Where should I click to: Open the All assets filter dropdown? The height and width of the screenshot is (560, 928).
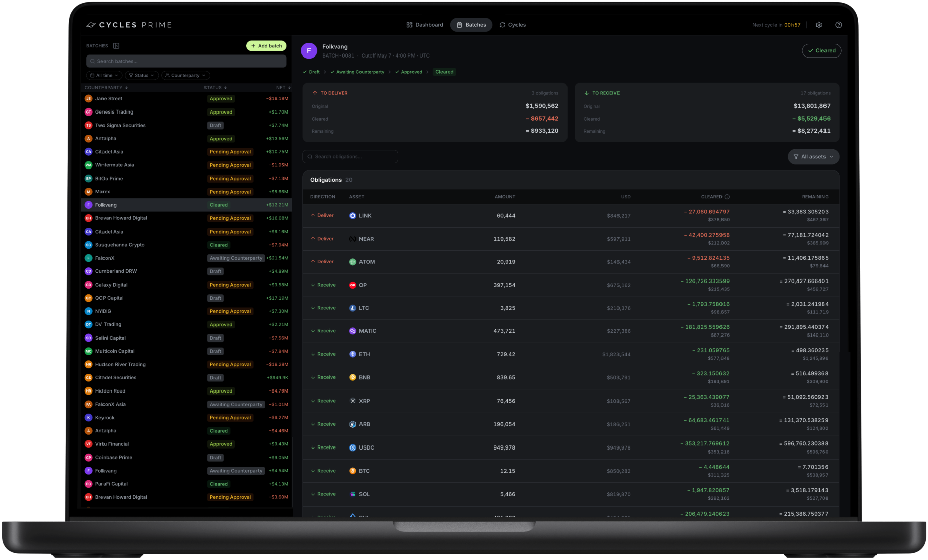click(x=813, y=157)
